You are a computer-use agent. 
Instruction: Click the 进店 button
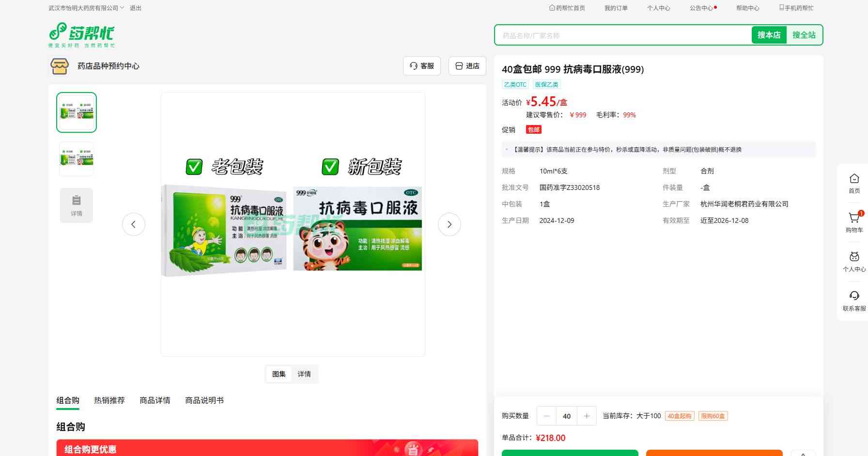[x=467, y=66]
